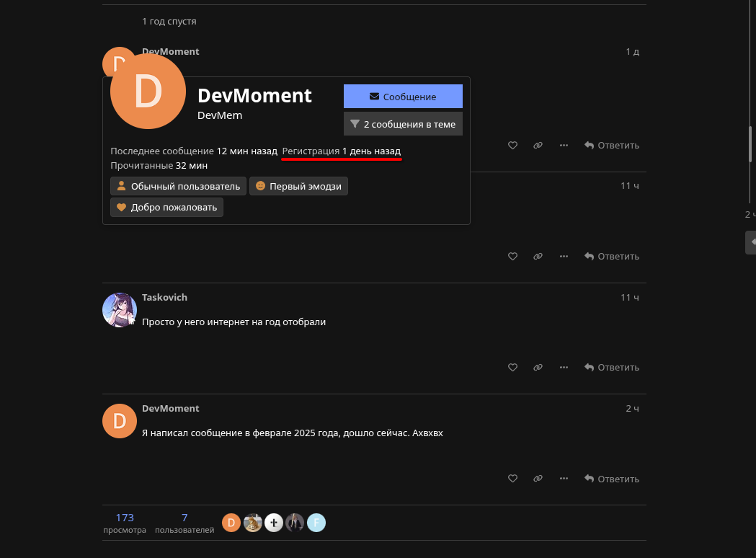The image size is (756, 558).
Task: Reply to Taskovich's post
Action: pos(612,367)
